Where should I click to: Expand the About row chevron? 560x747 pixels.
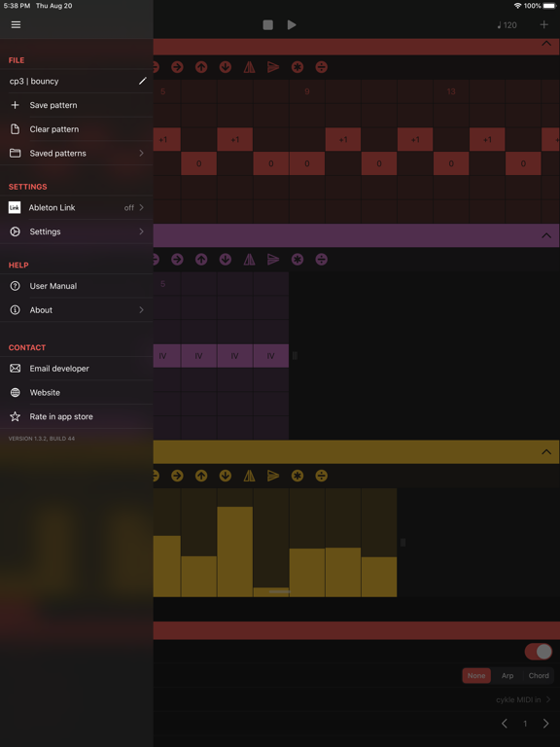click(x=141, y=310)
